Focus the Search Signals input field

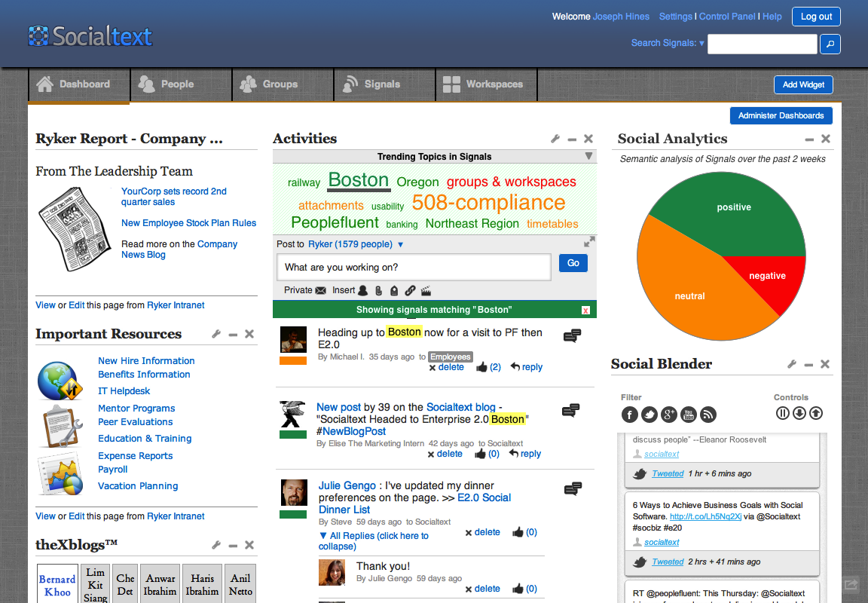point(763,44)
